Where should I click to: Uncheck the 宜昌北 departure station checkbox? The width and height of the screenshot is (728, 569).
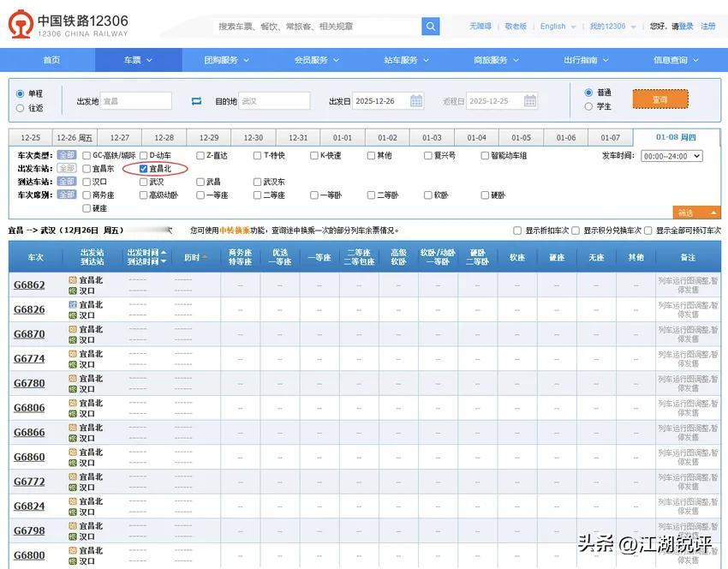(x=144, y=168)
